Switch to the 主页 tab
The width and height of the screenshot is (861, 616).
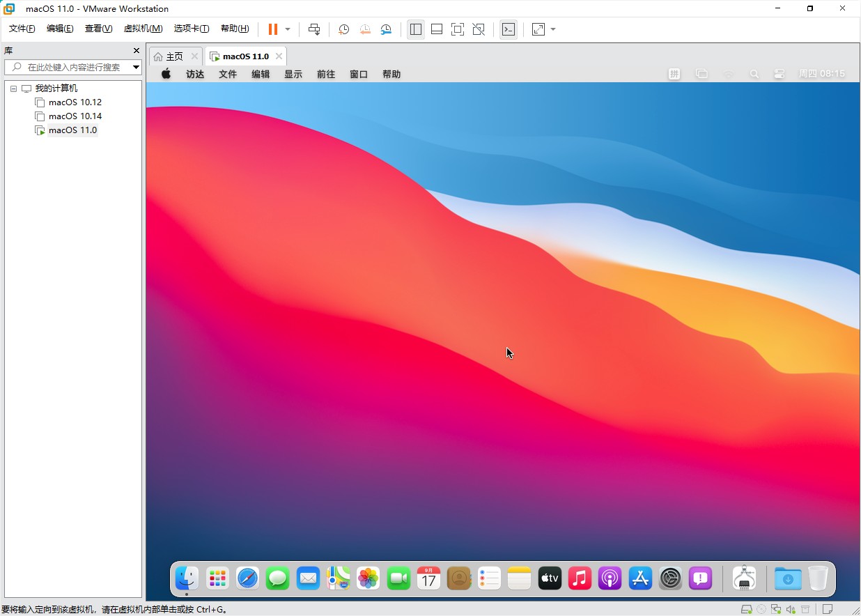coord(173,56)
